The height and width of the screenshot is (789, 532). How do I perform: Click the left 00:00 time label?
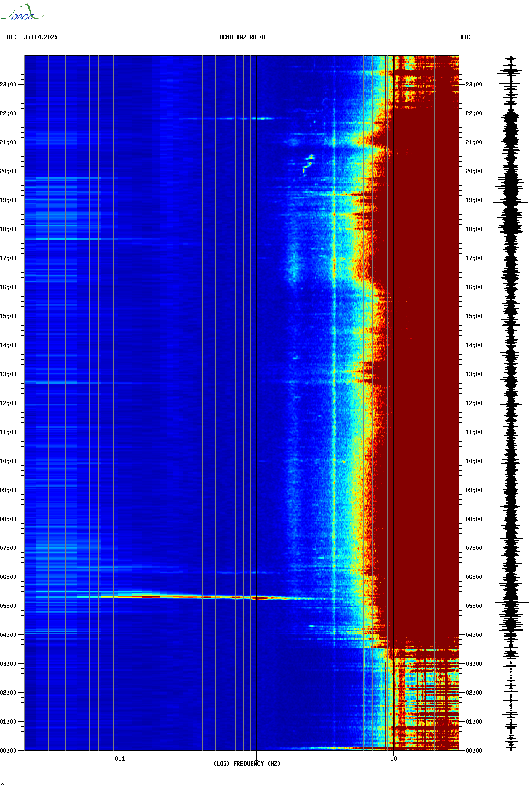tap(8, 751)
